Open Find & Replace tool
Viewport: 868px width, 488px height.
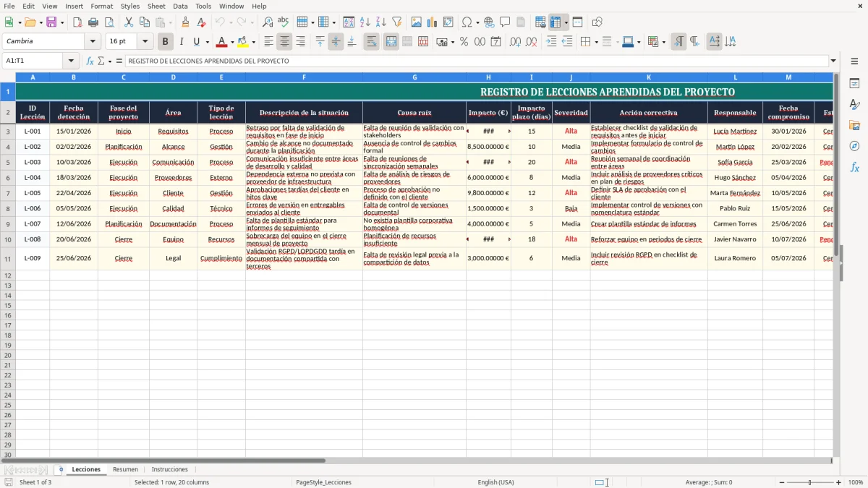pyautogui.click(x=268, y=22)
